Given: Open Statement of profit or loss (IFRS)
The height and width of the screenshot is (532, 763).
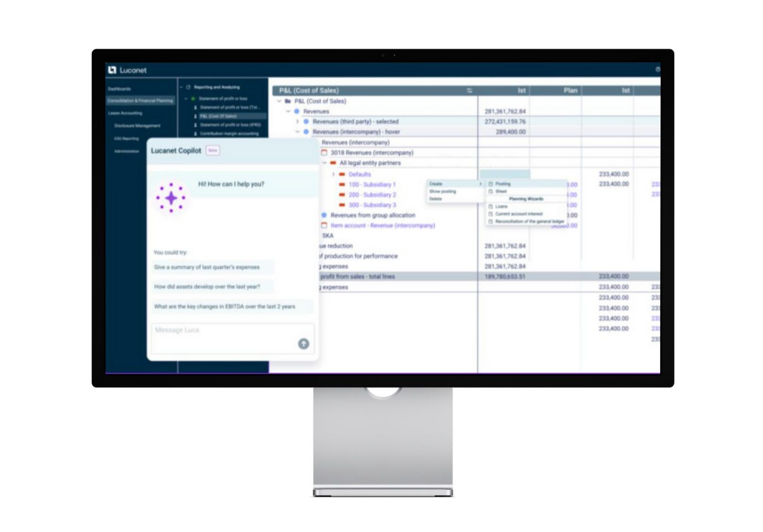Looking at the screenshot, I should (x=230, y=125).
